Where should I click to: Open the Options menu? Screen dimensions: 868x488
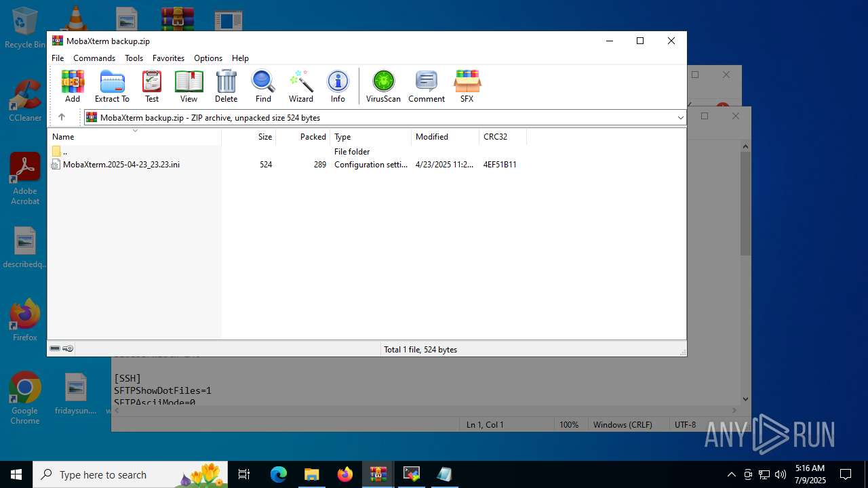click(x=208, y=58)
